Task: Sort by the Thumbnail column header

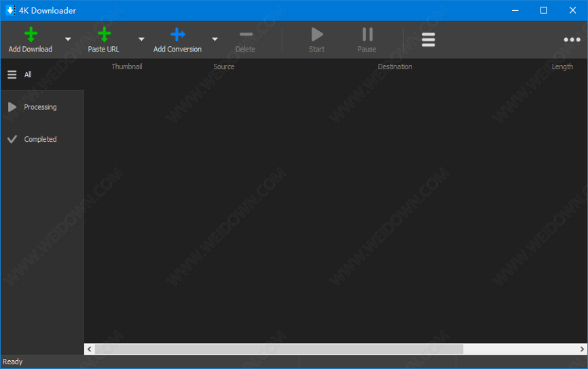Action: point(127,66)
